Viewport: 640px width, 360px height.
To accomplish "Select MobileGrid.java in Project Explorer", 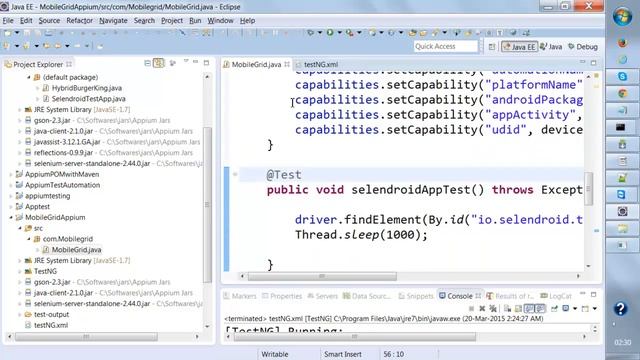I will 76,250.
